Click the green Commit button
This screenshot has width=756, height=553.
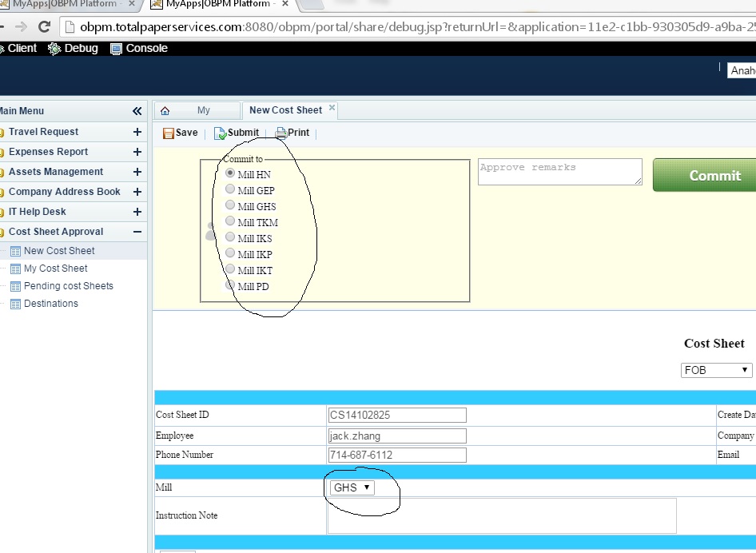(x=704, y=175)
